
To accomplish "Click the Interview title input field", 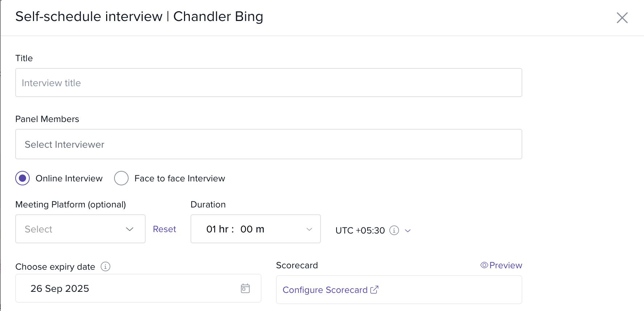I will pyautogui.click(x=268, y=83).
